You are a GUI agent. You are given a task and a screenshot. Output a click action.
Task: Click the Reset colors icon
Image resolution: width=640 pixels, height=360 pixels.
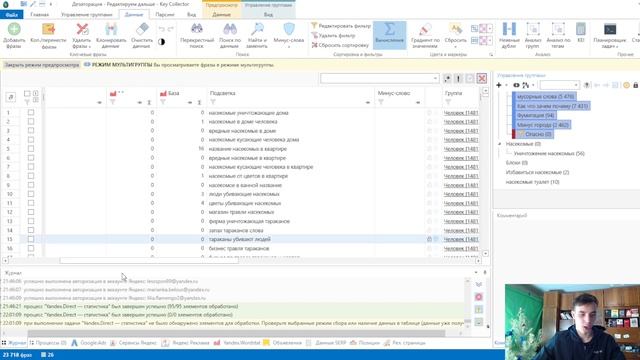coord(455,29)
